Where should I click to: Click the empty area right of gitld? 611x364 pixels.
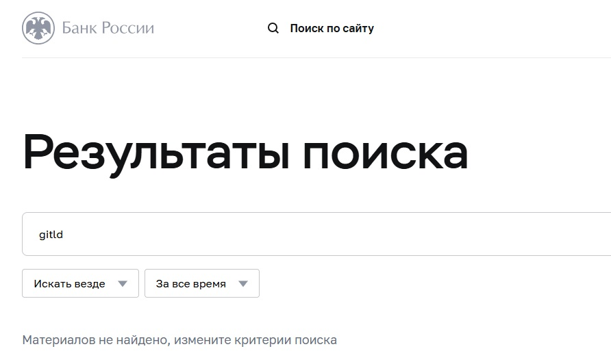342,235
